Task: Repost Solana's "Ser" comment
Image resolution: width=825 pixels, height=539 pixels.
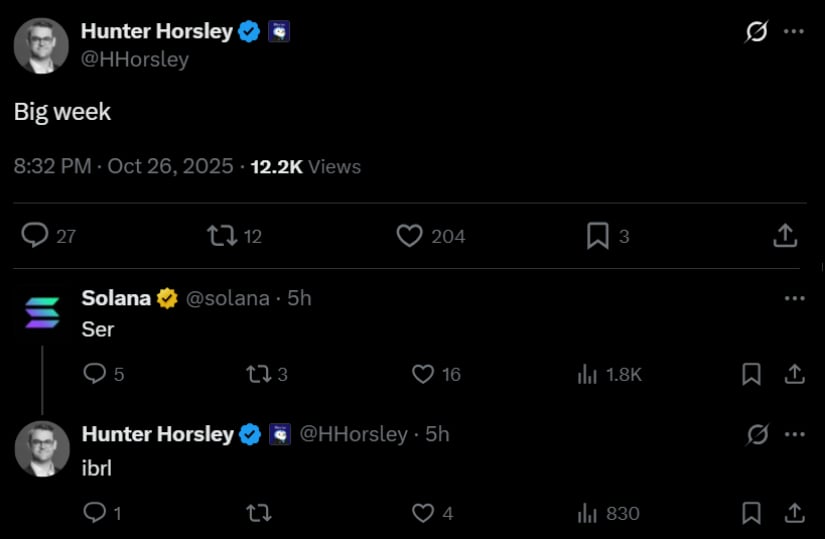Action: point(257,374)
